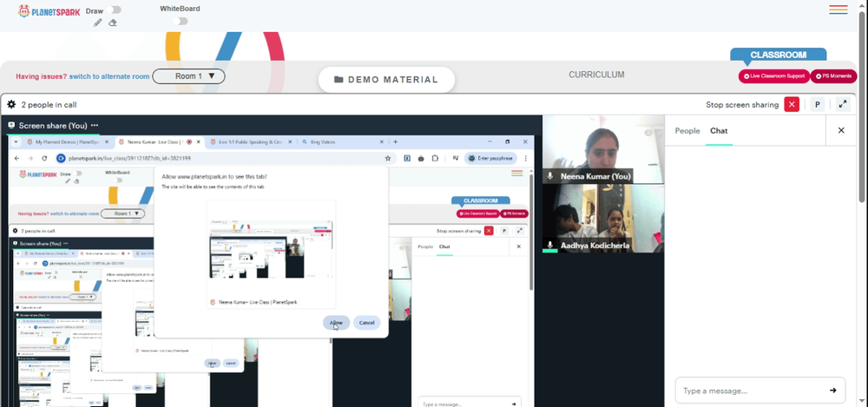This screenshot has width=868, height=407.
Task: Send the chat message with the arrow
Action: coord(832,391)
